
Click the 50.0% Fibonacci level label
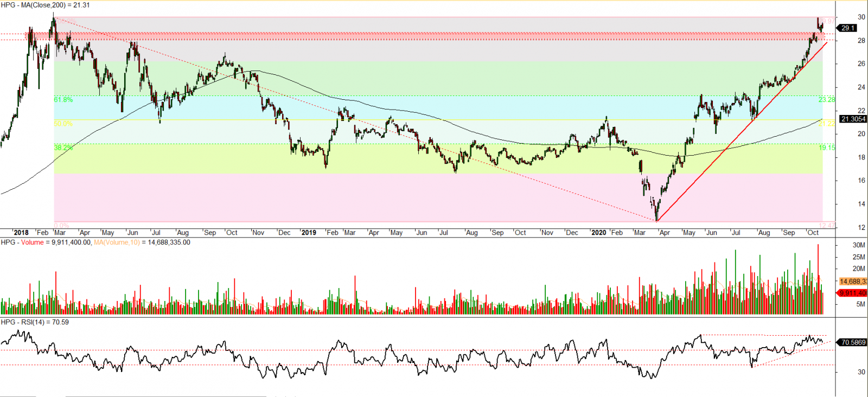(x=63, y=124)
